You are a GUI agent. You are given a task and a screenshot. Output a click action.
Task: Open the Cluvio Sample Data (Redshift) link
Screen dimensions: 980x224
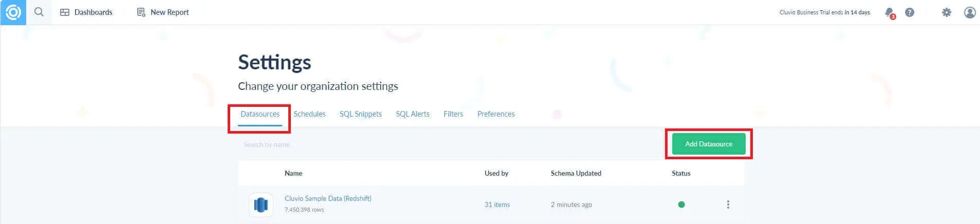328,198
